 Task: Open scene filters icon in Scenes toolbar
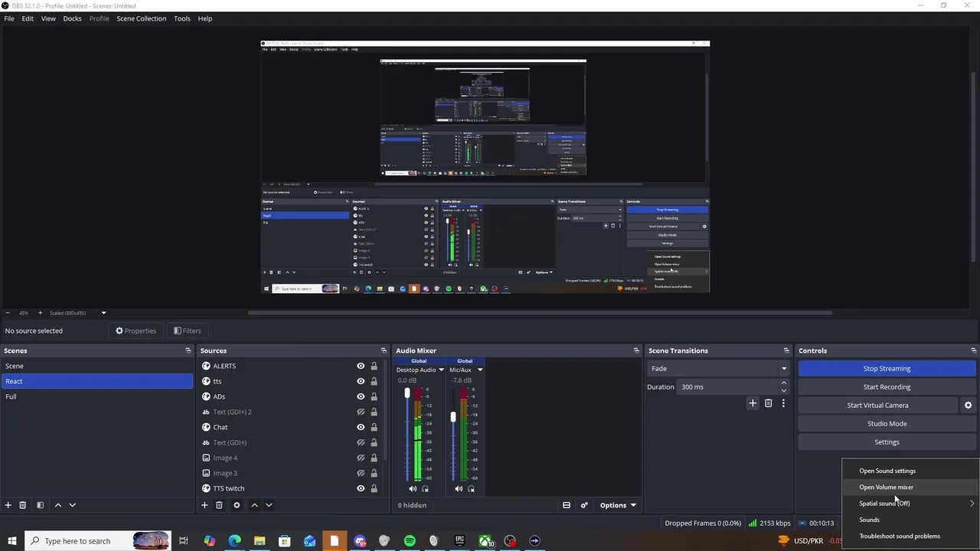pos(41,505)
